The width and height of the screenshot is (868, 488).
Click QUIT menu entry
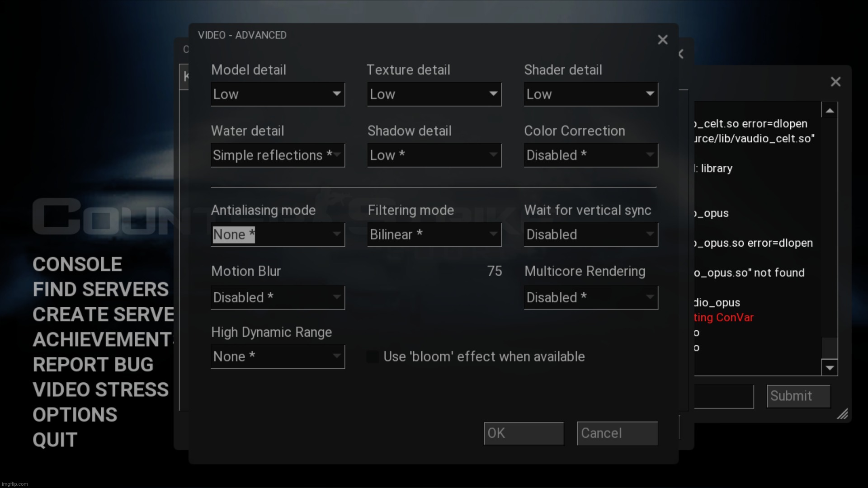click(55, 439)
